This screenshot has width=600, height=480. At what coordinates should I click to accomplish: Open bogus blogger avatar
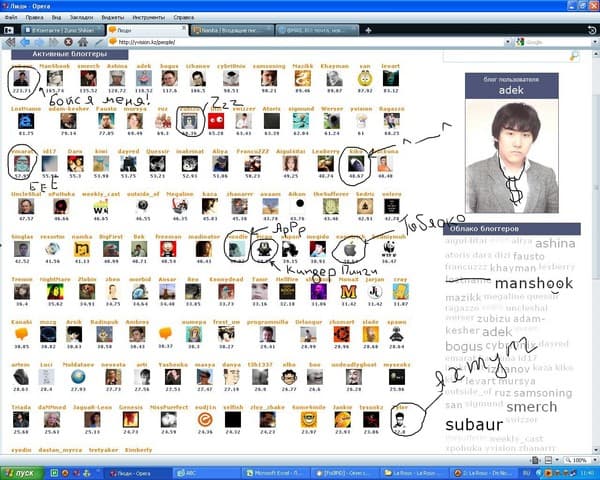point(169,78)
